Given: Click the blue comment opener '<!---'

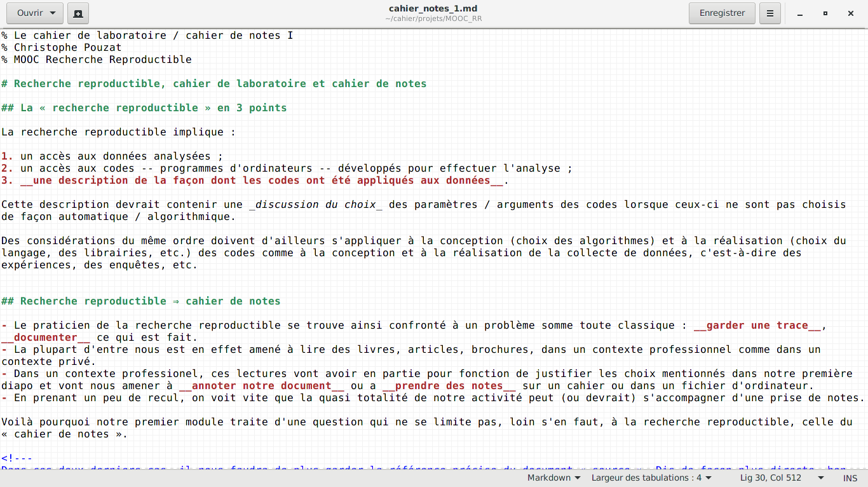Looking at the screenshot, I should [x=17, y=458].
